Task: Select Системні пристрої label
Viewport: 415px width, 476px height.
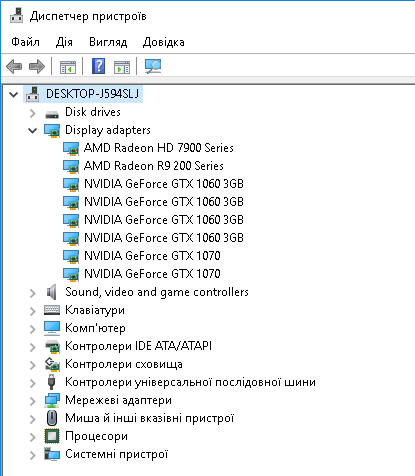Action: point(117,454)
